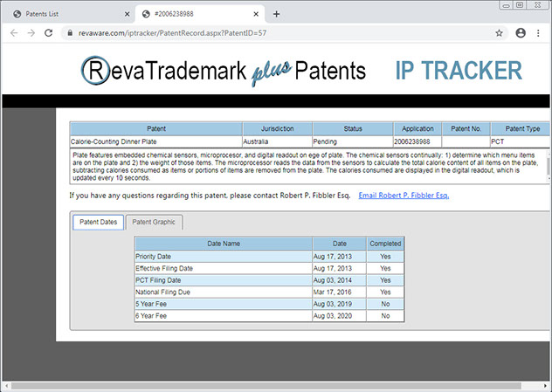The image size is (552, 392).
Task: Close the Patents List tab
Action: click(x=124, y=14)
